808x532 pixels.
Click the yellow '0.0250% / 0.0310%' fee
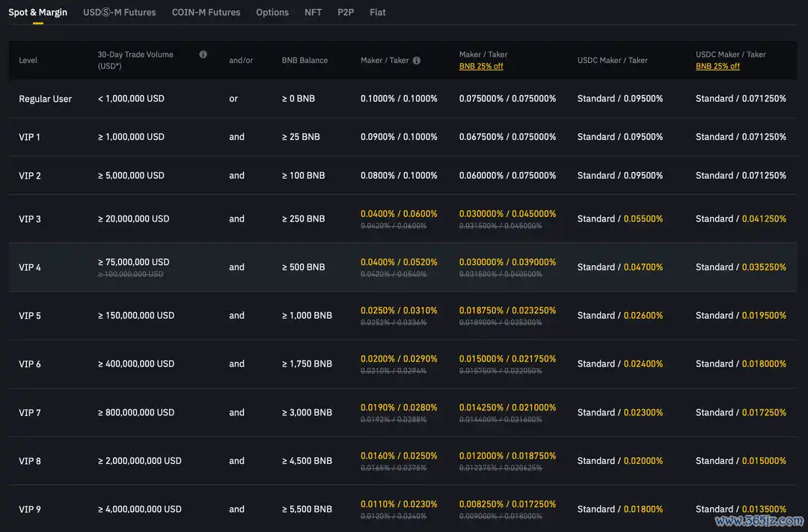point(399,311)
